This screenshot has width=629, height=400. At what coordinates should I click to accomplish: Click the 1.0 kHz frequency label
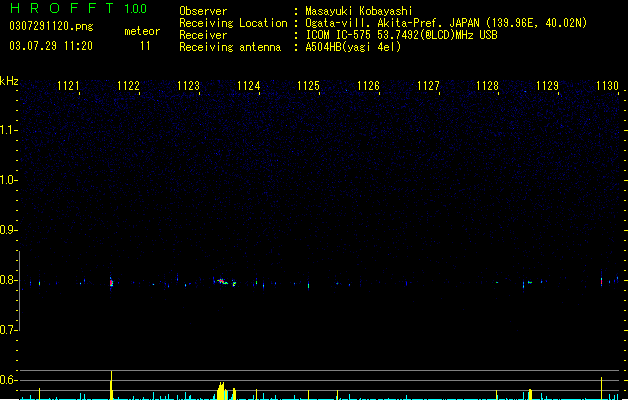click(x=8, y=180)
